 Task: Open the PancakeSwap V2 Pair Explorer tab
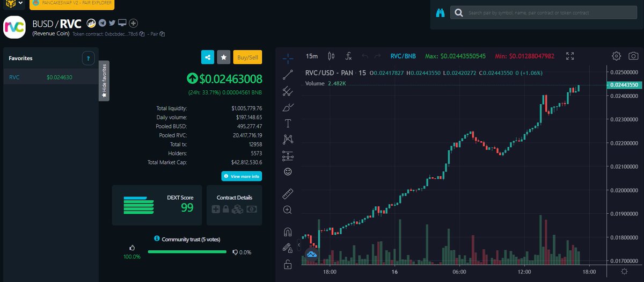pos(71,4)
